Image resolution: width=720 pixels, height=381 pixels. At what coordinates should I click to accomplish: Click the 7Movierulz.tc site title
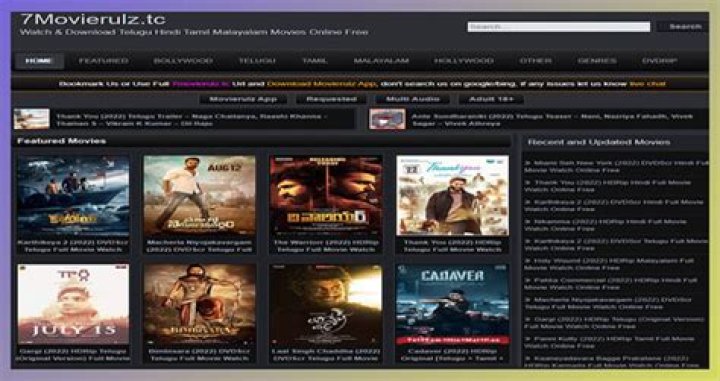tap(93, 20)
